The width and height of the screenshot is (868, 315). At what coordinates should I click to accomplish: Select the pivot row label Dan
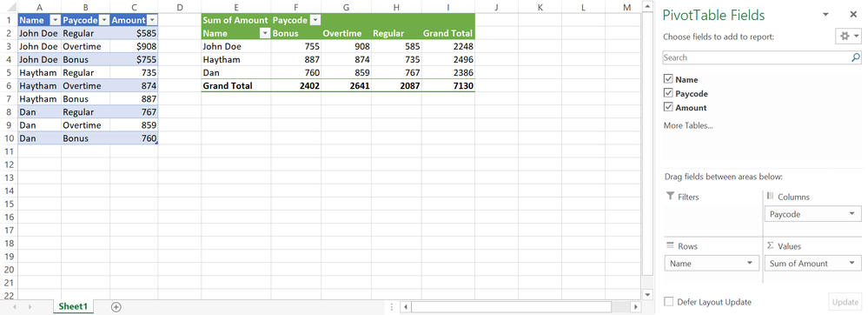click(x=235, y=72)
